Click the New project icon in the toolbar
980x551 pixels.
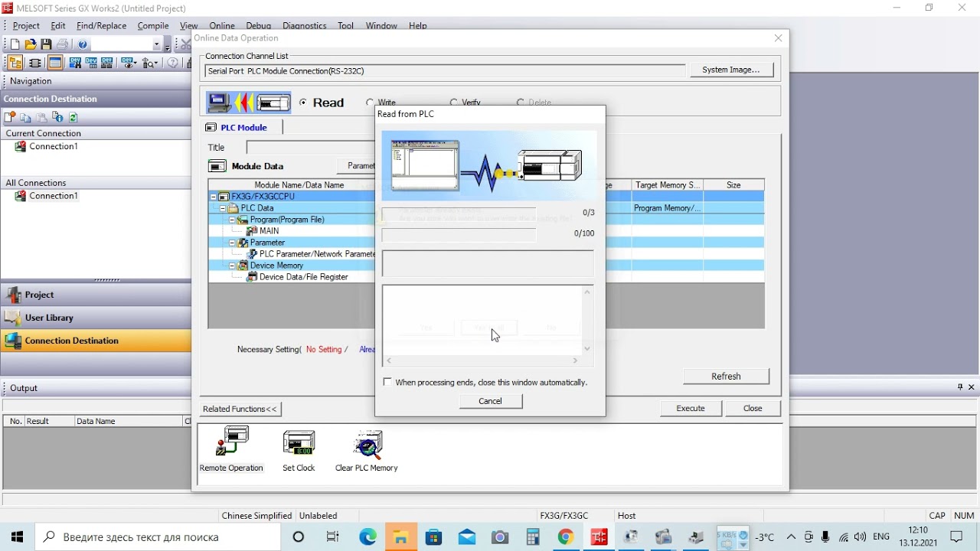15,45
